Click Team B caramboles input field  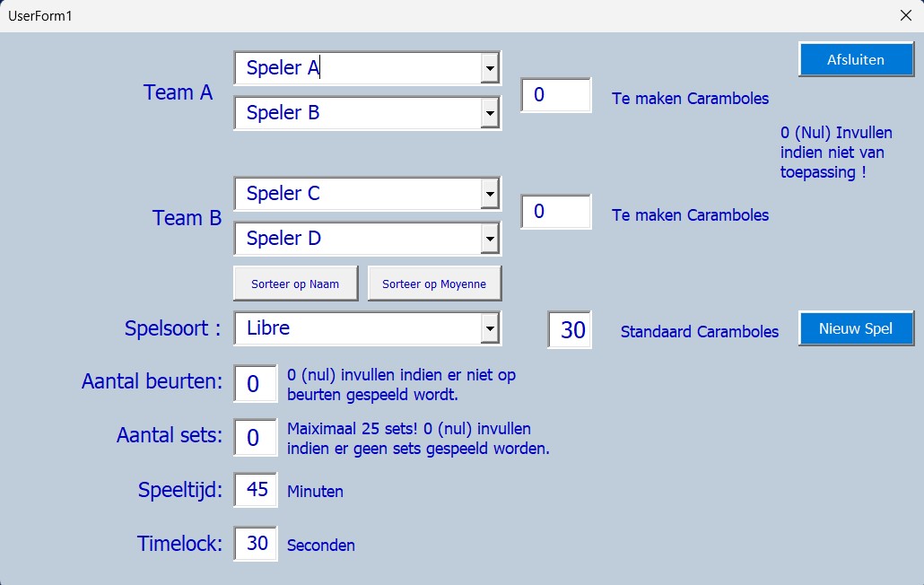coord(556,212)
